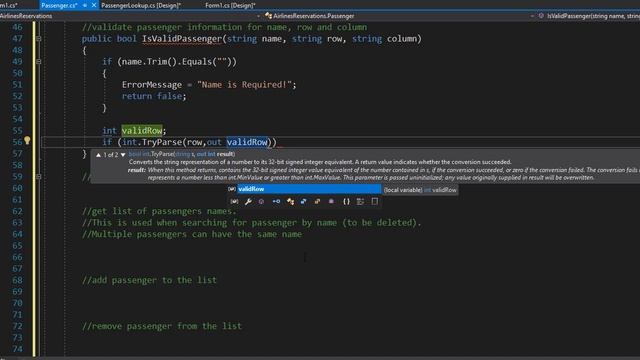Click the '(local variable) int validRow' tooltip
Viewport: 640px width, 360px height.
420,190
